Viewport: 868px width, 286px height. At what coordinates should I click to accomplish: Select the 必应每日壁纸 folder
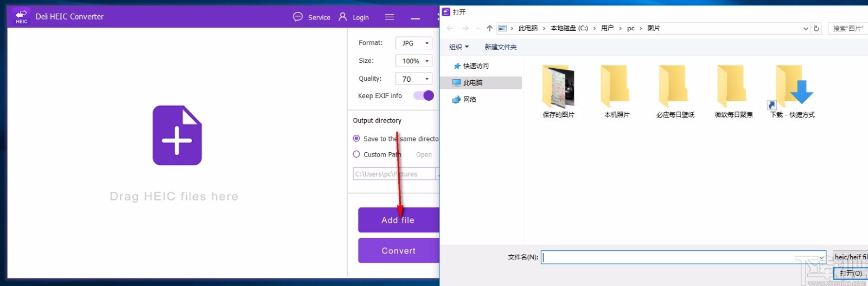click(675, 92)
